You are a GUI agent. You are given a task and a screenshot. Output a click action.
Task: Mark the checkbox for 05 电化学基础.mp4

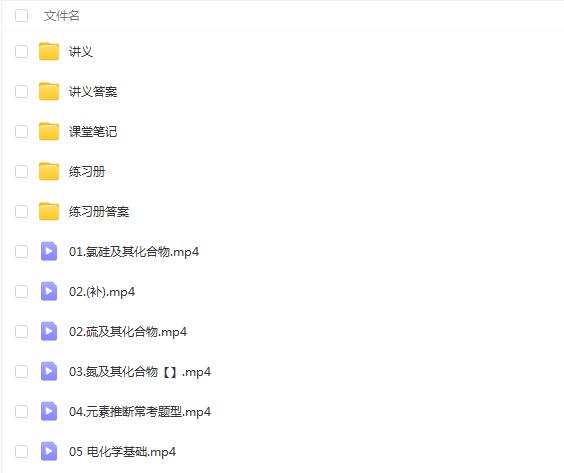[x=22, y=451]
